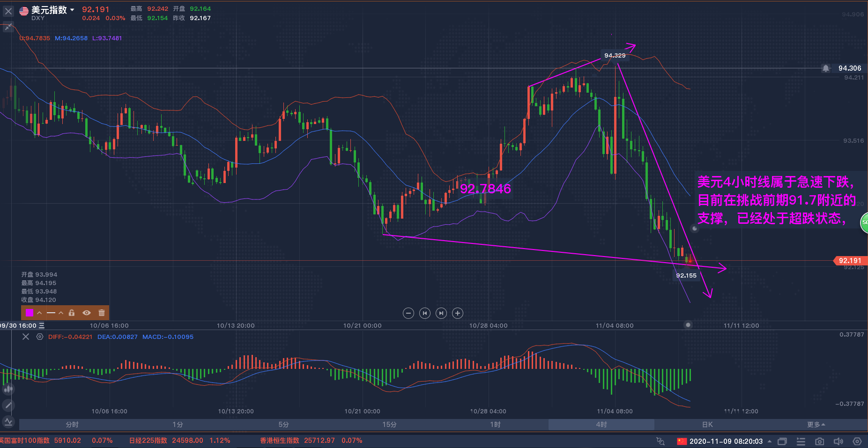
Task: Click the zoom out minus button
Action: (408, 313)
